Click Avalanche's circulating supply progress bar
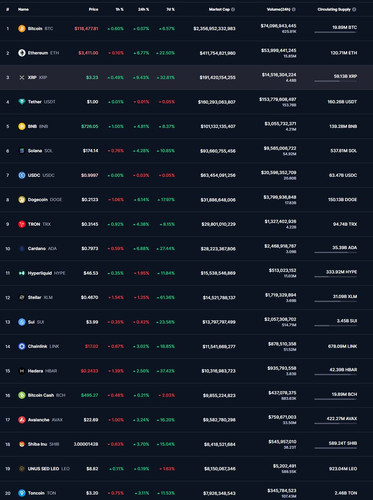The width and height of the screenshot is (373, 500). point(336,423)
